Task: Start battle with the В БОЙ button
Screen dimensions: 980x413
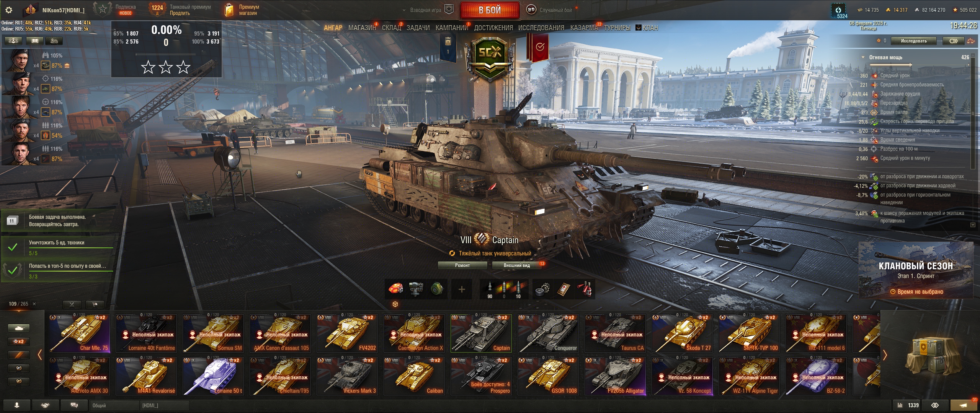Action: click(x=490, y=10)
